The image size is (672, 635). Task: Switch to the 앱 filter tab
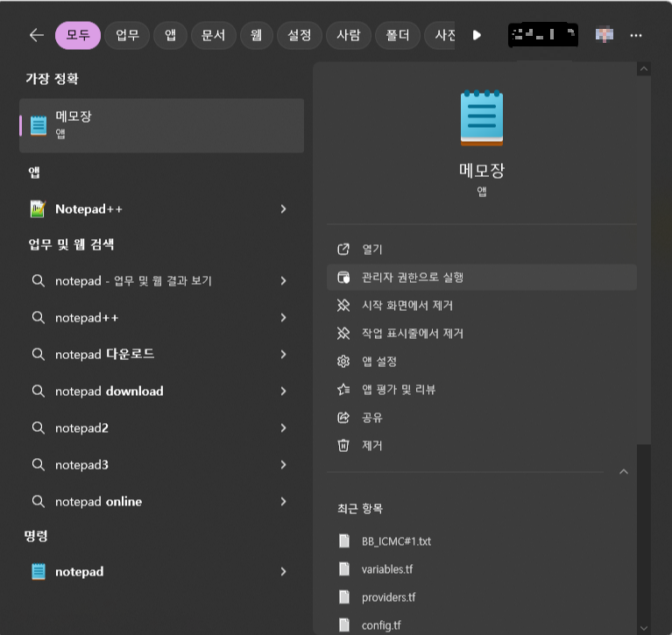(170, 35)
